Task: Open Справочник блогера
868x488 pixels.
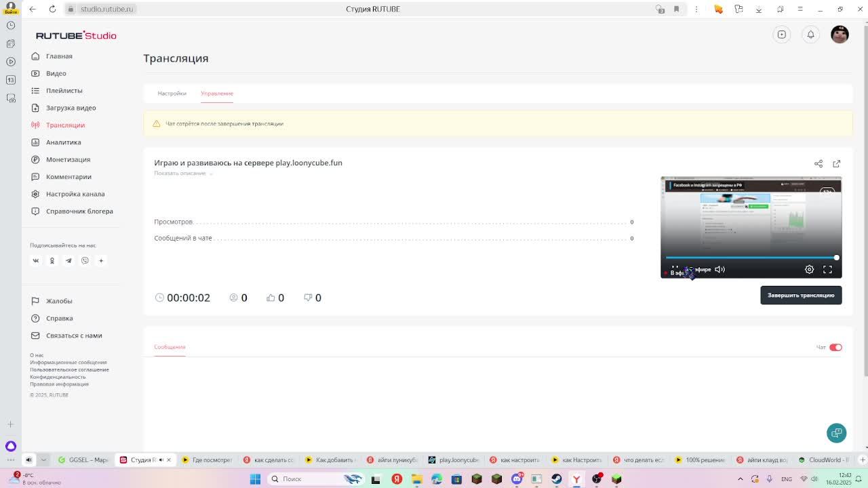Action: click(79, 211)
